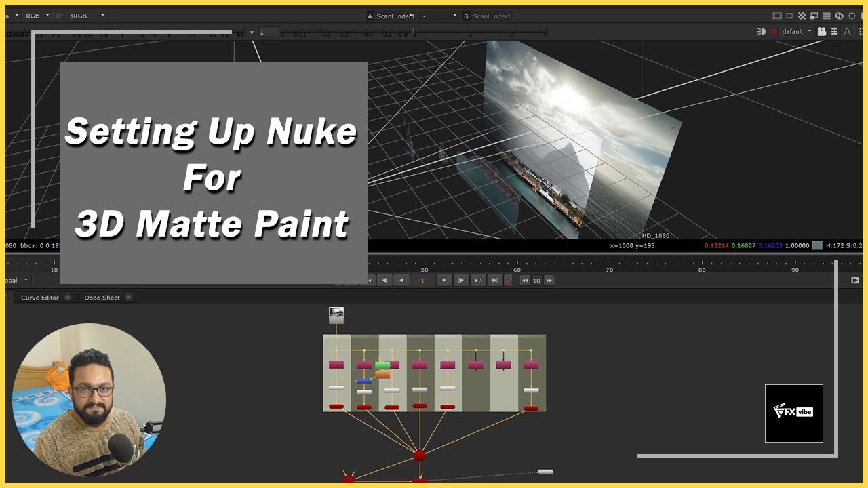Click the sampled pixel color swatch

(817, 245)
